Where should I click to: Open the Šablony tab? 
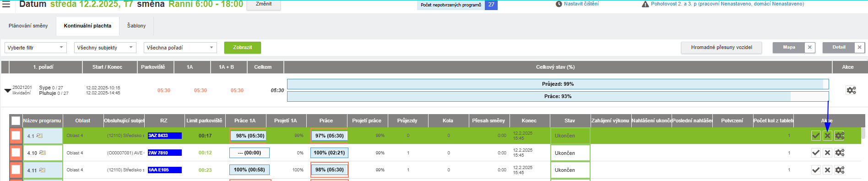coord(136,26)
